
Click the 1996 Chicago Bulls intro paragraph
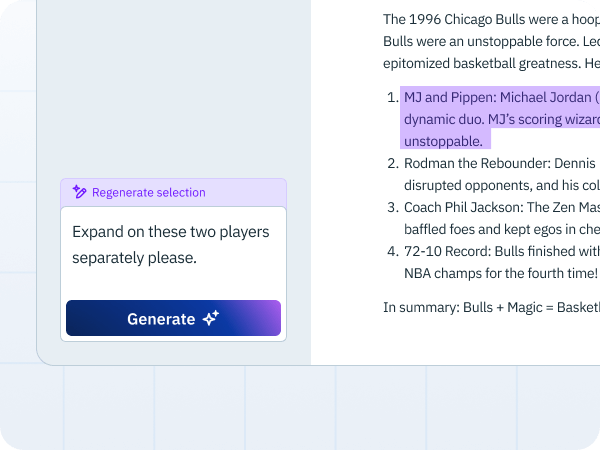coord(491,41)
